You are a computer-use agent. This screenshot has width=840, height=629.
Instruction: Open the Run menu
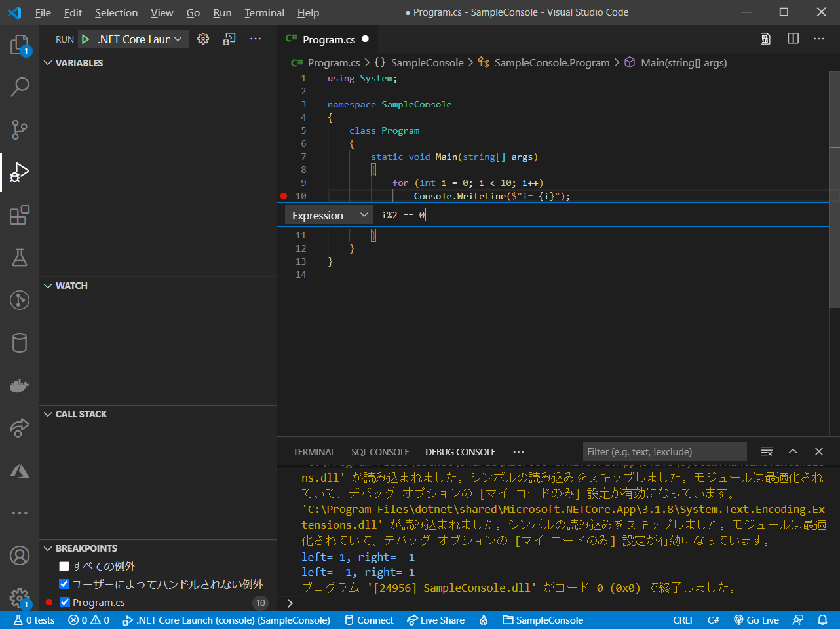[x=222, y=12]
